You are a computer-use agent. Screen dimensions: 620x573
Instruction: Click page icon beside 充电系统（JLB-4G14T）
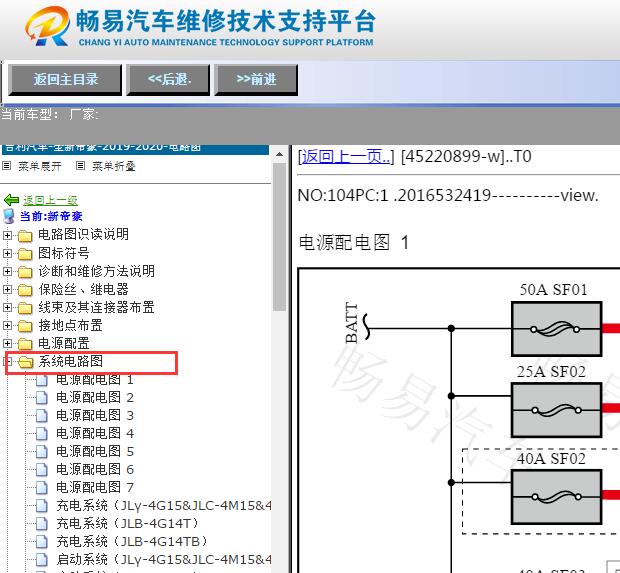(x=42, y=524)
